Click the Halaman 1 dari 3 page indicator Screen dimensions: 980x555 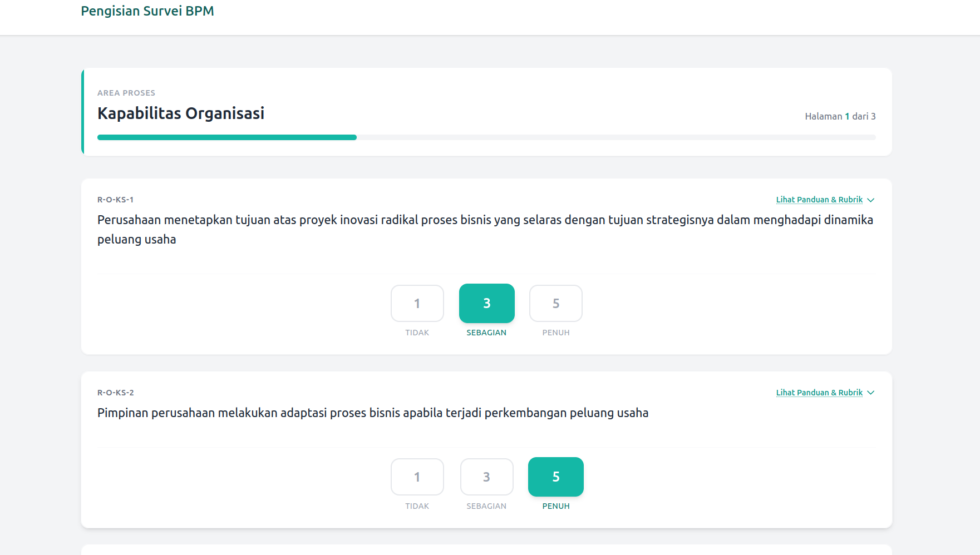(x=840, y=116)
